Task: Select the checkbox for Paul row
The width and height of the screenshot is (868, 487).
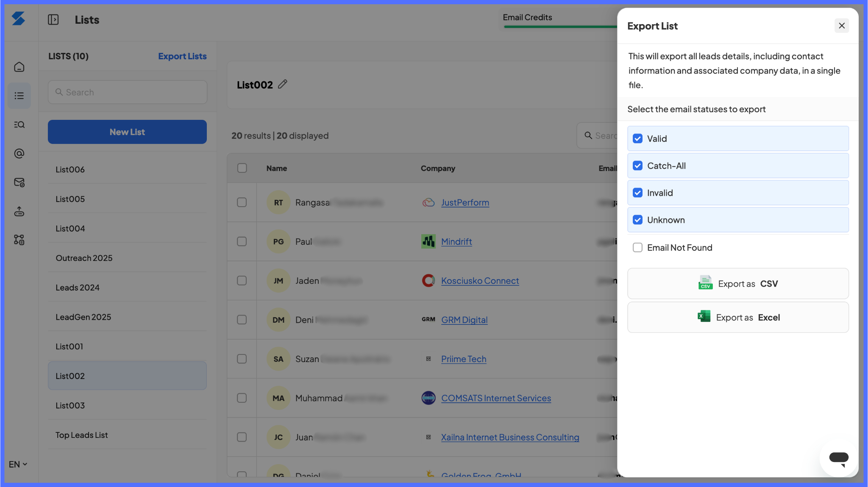Action: click(242, 241)
